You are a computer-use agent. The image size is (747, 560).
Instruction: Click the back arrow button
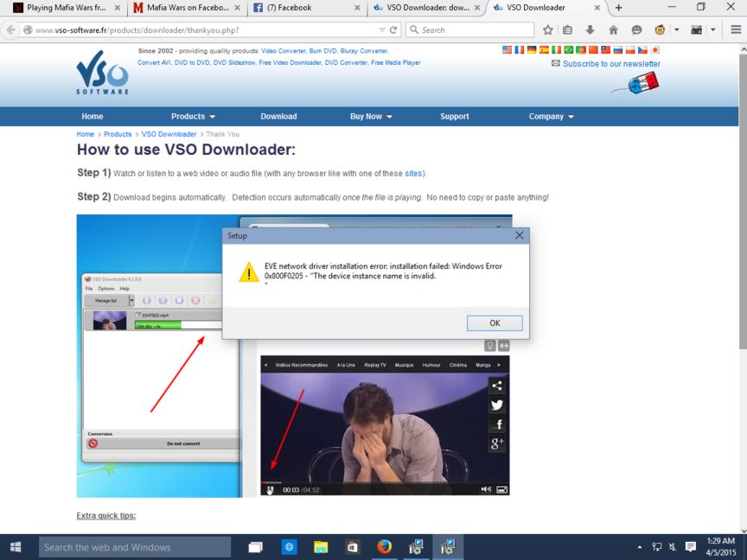tap(10, 30)
